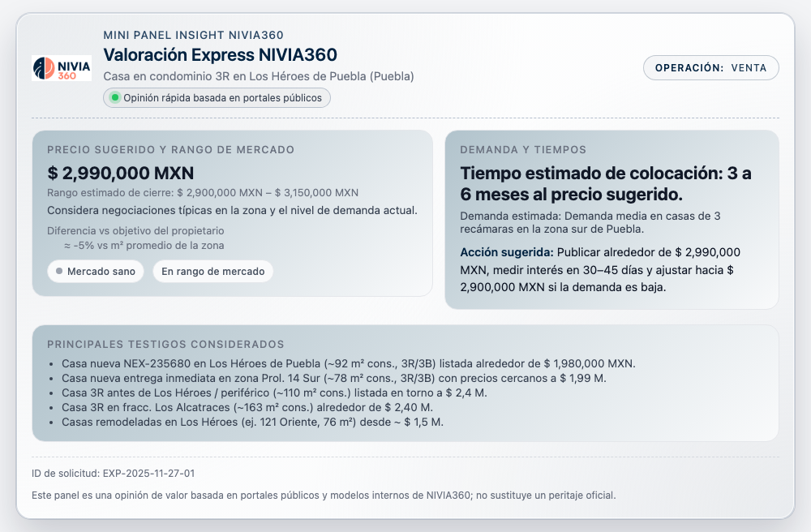
Task: Click the bullet next to NEX-235680 listing
Action: [53, 363]
